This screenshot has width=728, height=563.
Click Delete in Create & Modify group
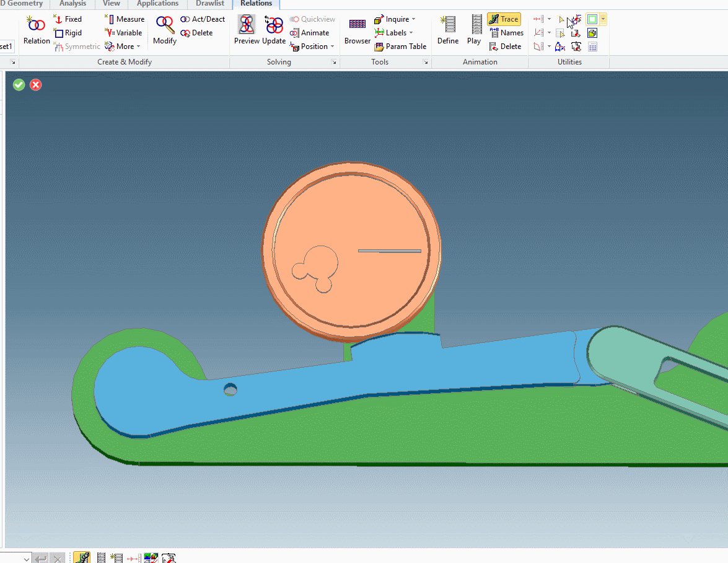pos(196,33)
